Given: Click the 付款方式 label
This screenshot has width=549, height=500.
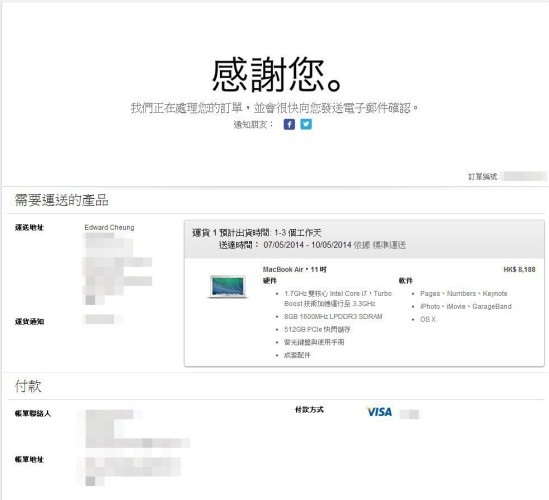Looking at the screenshot, I should tap(309, 410).
